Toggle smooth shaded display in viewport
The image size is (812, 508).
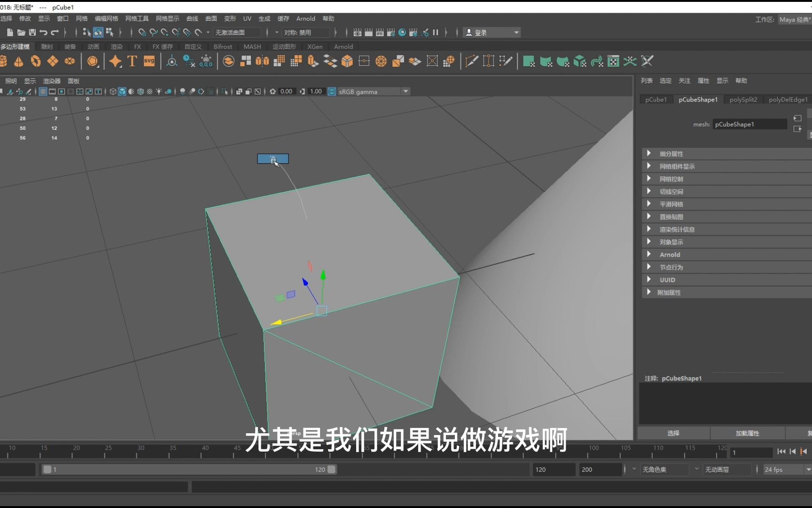[122, 92]
